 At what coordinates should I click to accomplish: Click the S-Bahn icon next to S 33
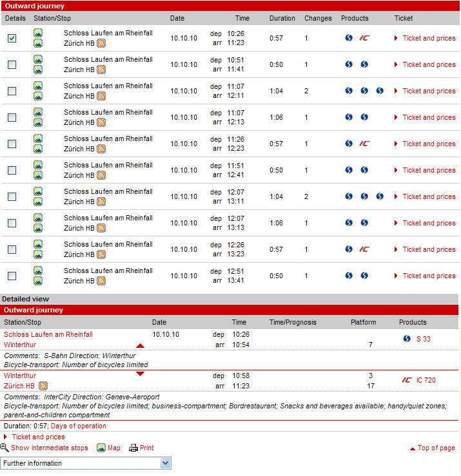pyautogui.click(x=407, y=339)
